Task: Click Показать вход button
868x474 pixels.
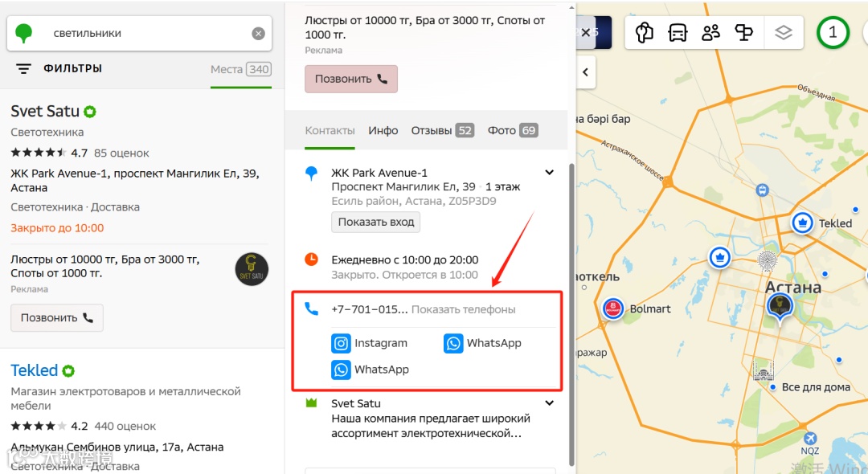Action: tap(376, 222)
